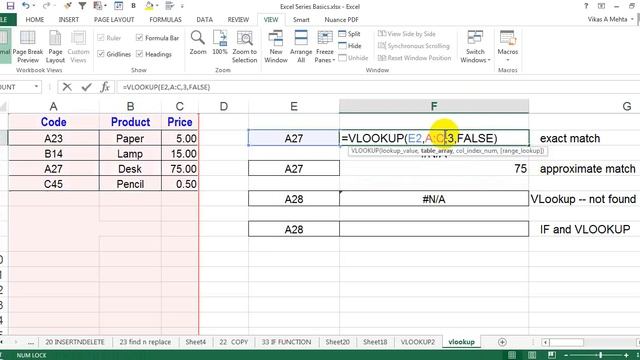Open the Macros dropdown

point(507,60)
